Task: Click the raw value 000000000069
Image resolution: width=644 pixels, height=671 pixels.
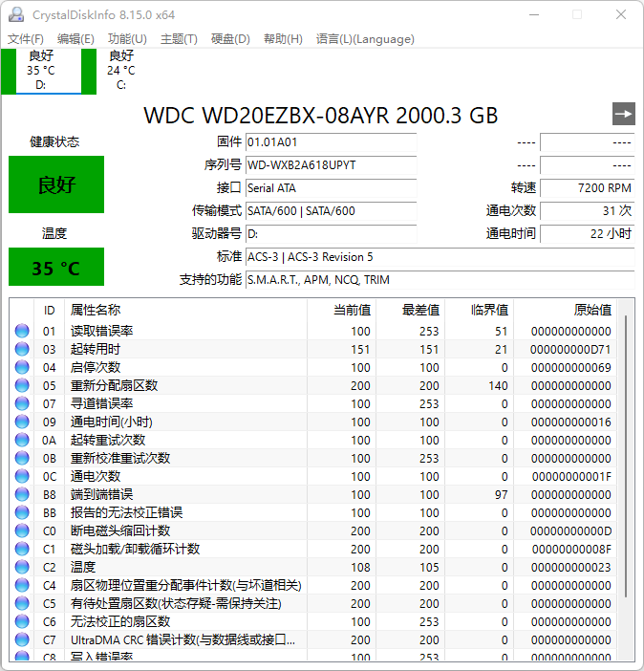Action: click(570, 367)
